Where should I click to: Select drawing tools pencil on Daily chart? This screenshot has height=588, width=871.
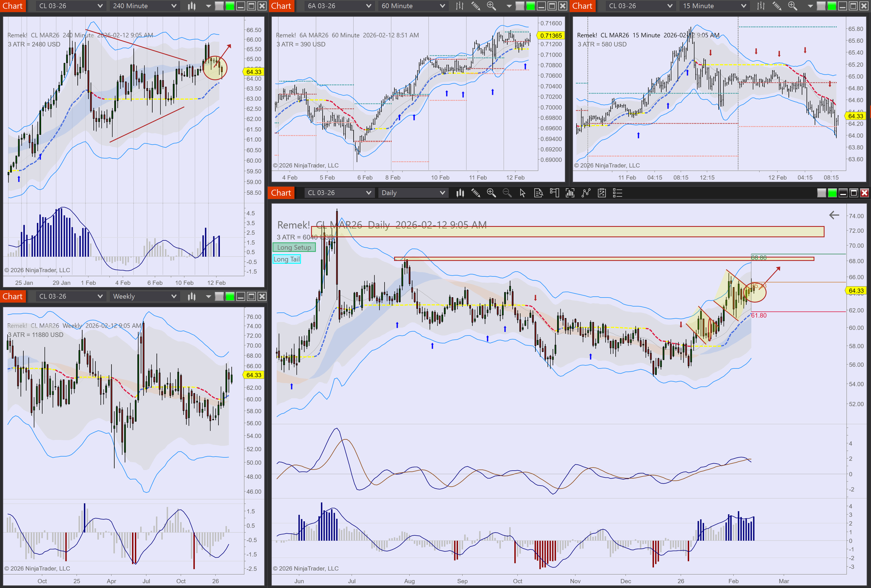[476, 193]
